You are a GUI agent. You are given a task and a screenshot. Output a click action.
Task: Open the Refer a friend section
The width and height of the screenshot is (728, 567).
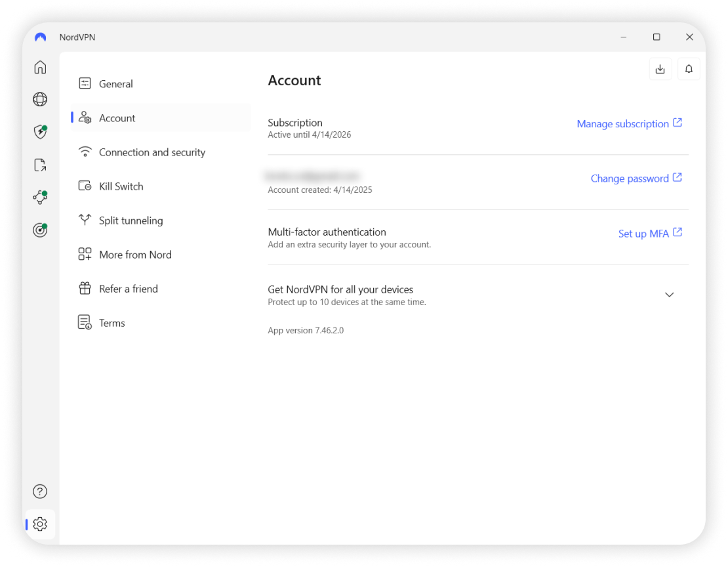(128, 289)
